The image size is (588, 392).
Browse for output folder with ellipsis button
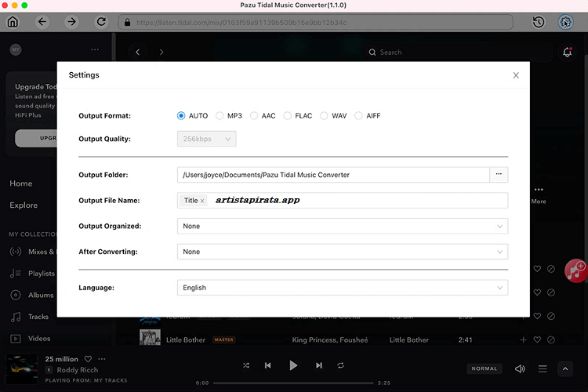pyautogui.click(x=499, y=175)
